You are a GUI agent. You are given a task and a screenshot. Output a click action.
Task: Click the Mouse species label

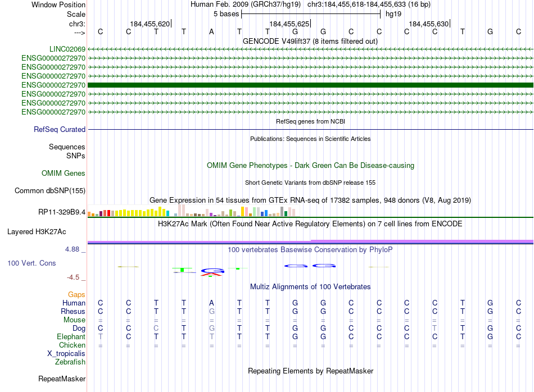click(75, 320)
